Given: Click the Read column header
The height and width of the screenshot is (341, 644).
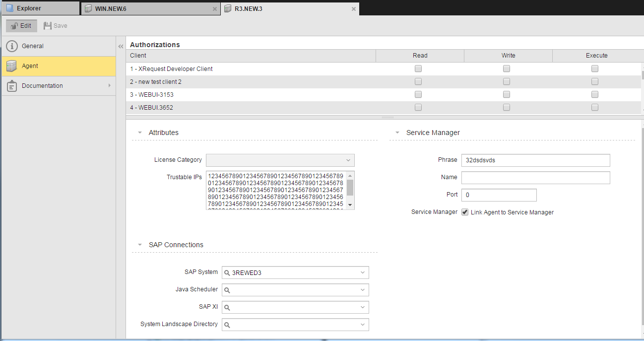Looking at the screenshot, I should [x=420, y=56].
